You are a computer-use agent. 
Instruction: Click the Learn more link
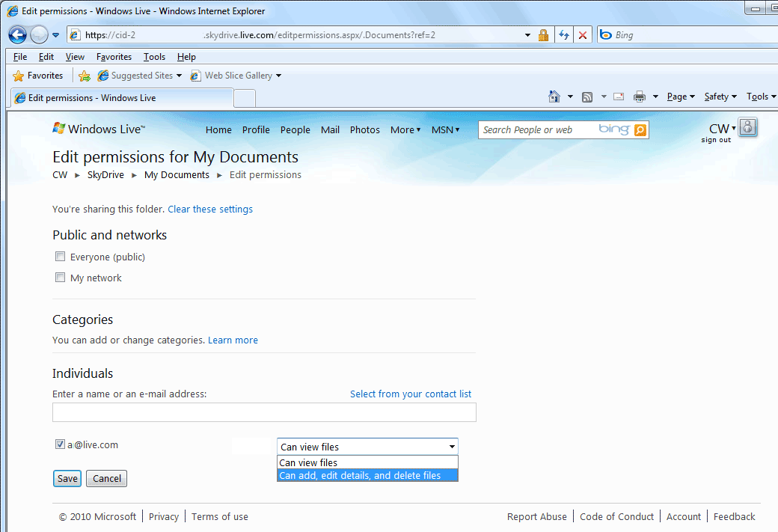[x=233, y=340]
